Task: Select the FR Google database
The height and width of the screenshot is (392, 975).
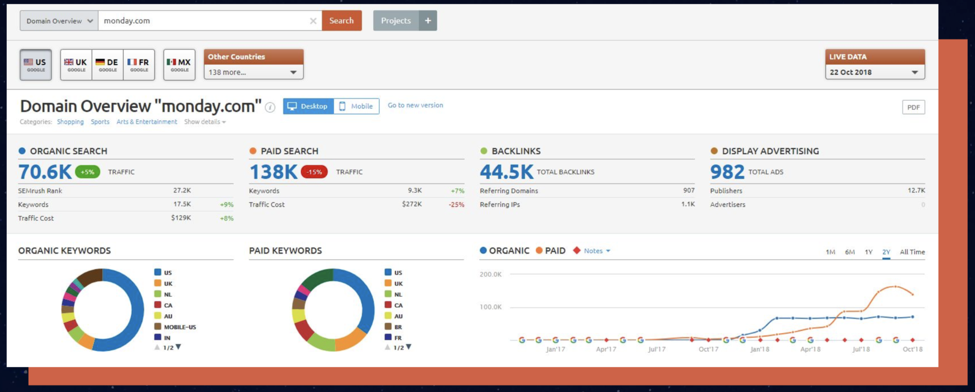Action: [x=139, y=65]
